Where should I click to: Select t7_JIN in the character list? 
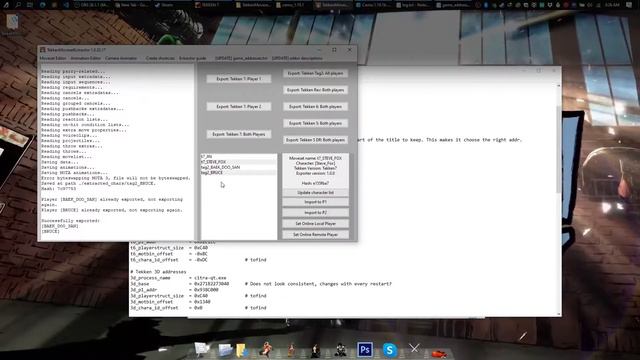[x=238, y=157]
